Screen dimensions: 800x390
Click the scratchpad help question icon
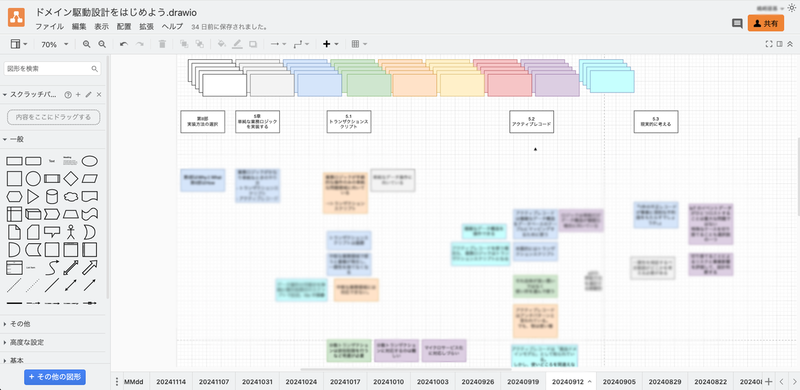(67, 94)
